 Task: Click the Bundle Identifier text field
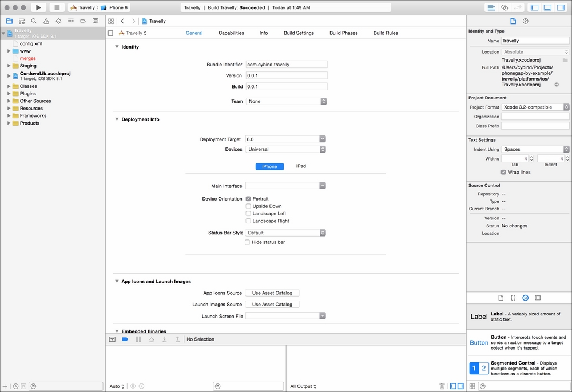tap(287, 65)
